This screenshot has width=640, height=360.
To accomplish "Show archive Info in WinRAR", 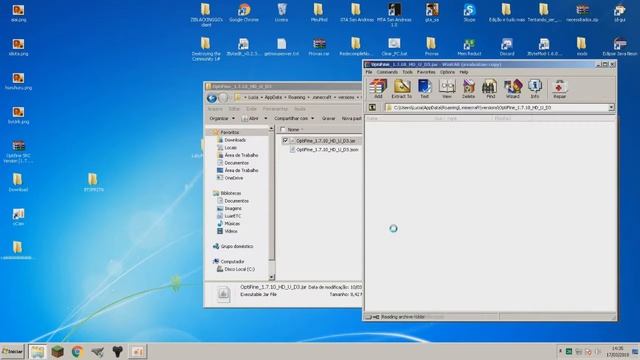I will (535, 89).
